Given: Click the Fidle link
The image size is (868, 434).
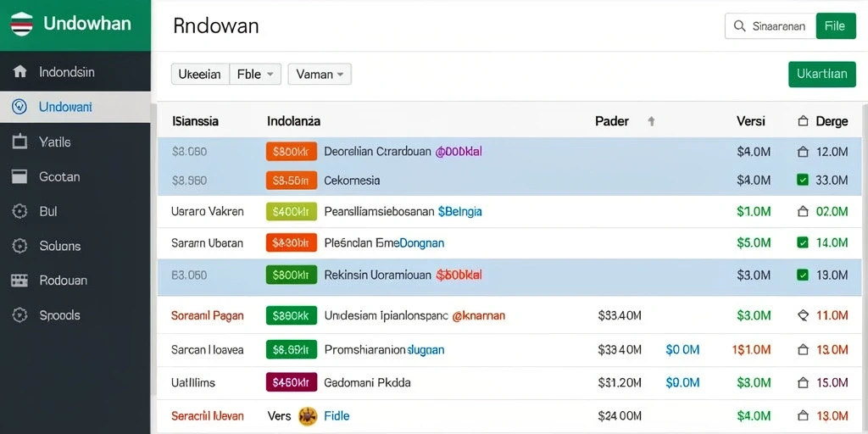Looking at the screenshot, I should (x=337, y=415).
